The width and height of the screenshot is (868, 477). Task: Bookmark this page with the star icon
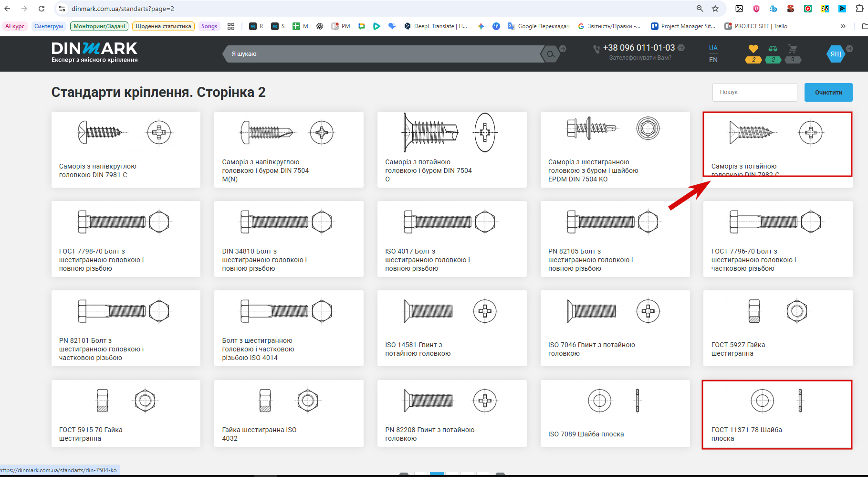(715, 9)
